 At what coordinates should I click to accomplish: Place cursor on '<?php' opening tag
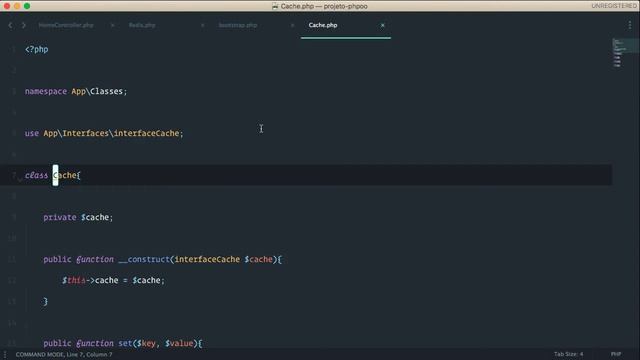click(x=36, y=49)
